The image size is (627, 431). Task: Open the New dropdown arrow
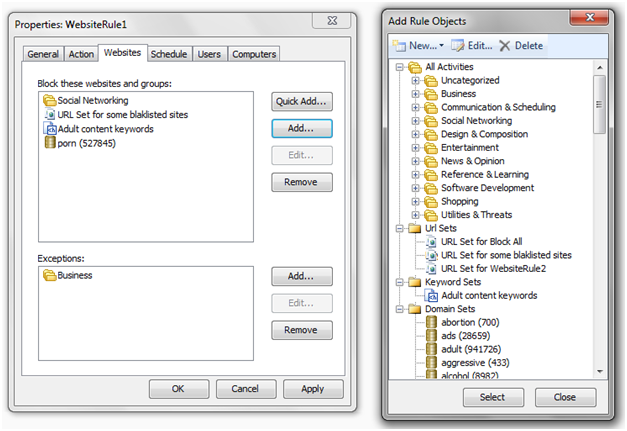click(441, 46)
